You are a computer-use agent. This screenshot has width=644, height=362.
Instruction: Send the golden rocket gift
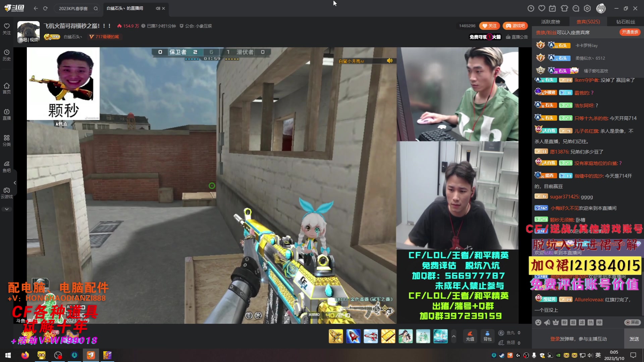coord(336,336)
